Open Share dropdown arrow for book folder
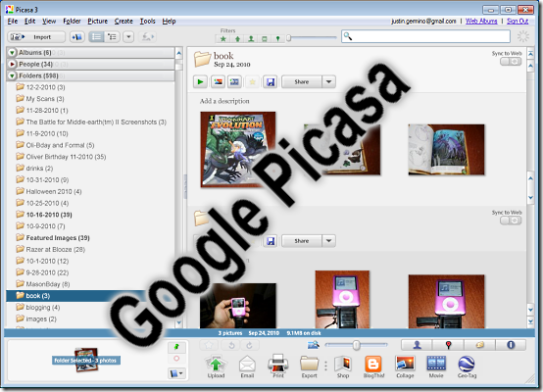The width and height of the screenshot is (543, 392). coord(329,82)
